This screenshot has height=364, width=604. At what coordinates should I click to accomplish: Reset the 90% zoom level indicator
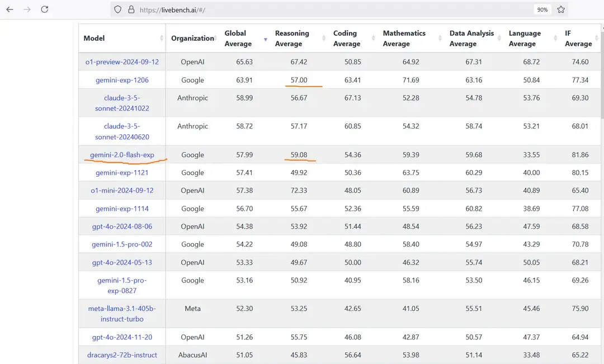542,10
